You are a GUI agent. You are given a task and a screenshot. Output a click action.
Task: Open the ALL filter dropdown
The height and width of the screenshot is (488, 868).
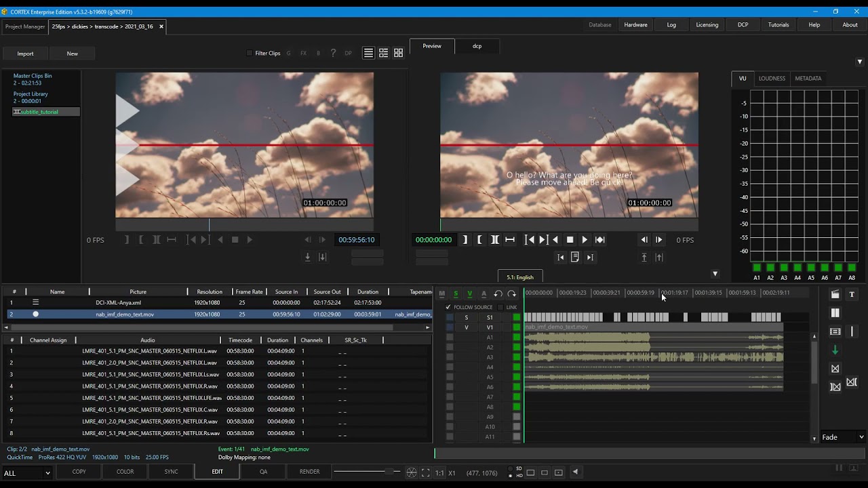(x=26, y=472)
